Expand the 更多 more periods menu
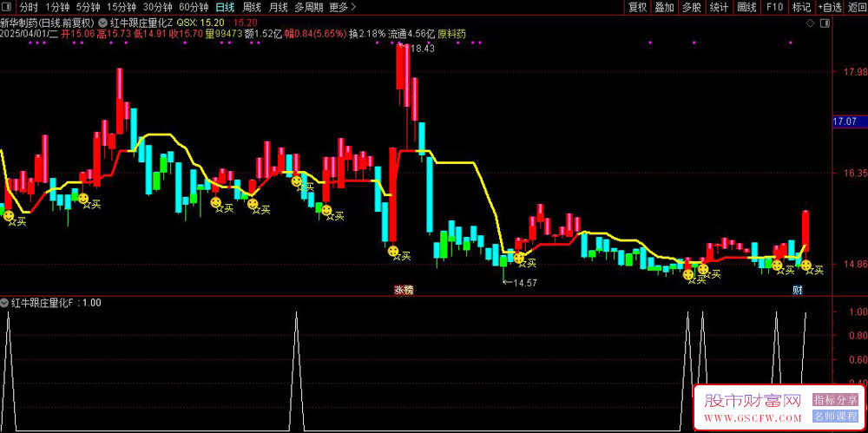Screen dimensions: 868x433 [343, 7]
